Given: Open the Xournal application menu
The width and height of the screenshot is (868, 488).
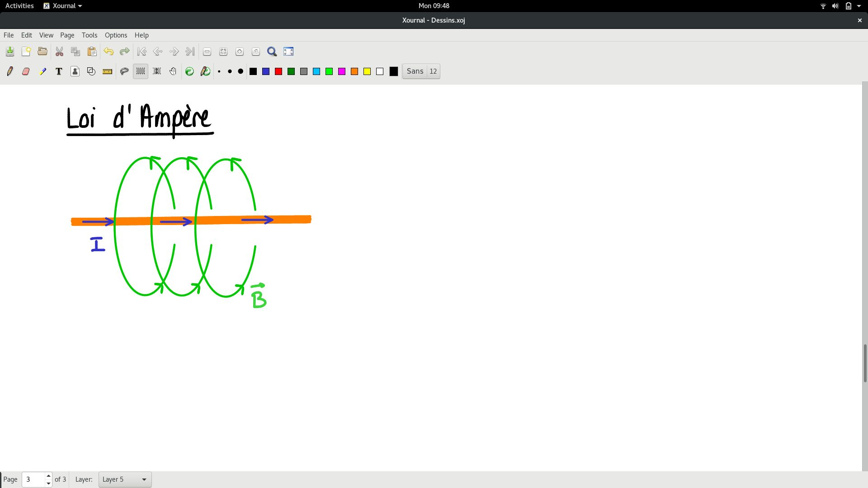Looking at the screenshot, I should click(x=63, y=6).
